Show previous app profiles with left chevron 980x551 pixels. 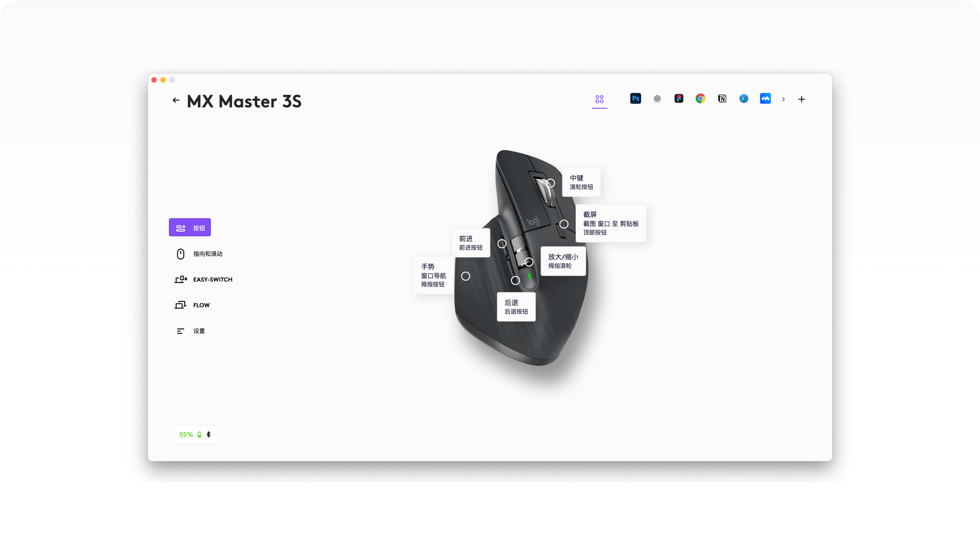pyautogui.click(x=618, y=99)
